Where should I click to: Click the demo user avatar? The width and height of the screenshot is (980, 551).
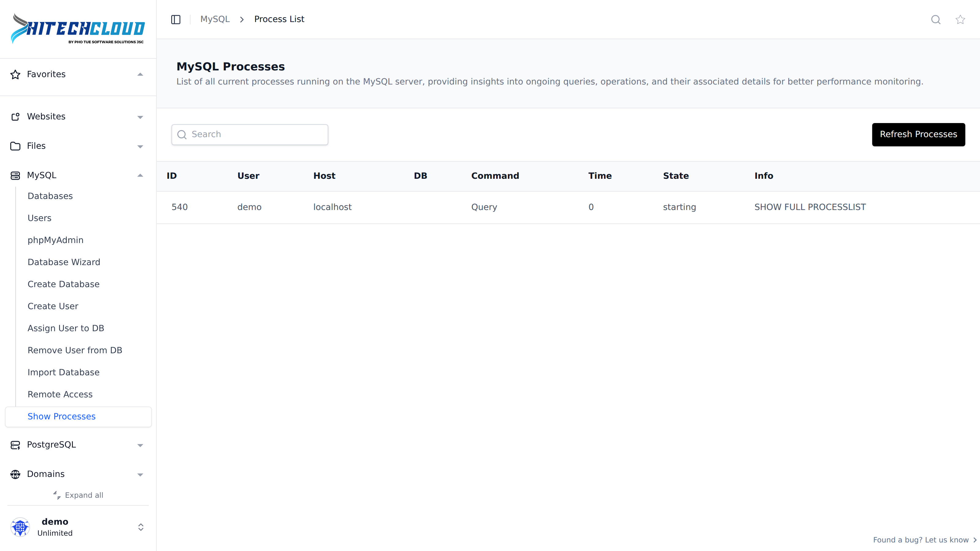[x=20, y=527]
